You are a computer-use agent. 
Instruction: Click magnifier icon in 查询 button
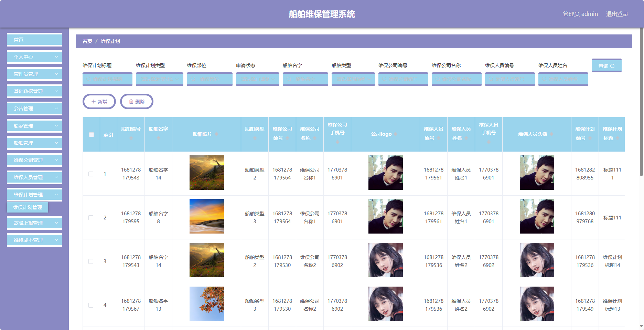coord(612,66)
